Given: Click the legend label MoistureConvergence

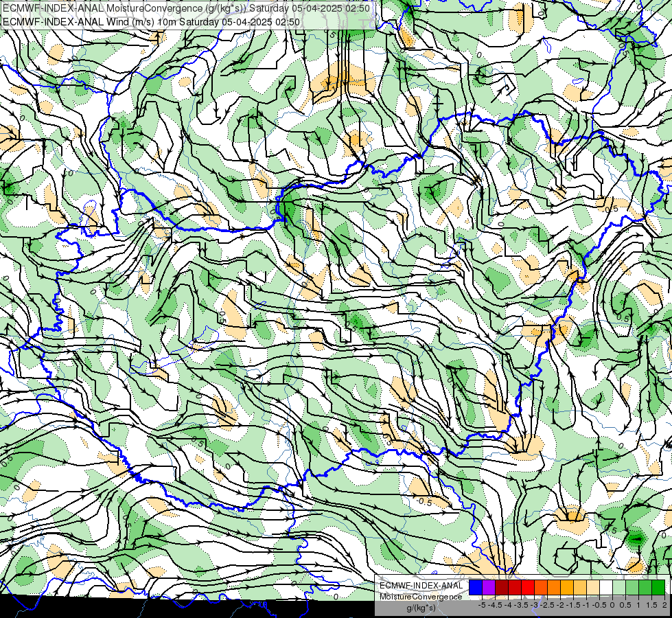Looking at the screenshot, I should (x=421, y=597).
